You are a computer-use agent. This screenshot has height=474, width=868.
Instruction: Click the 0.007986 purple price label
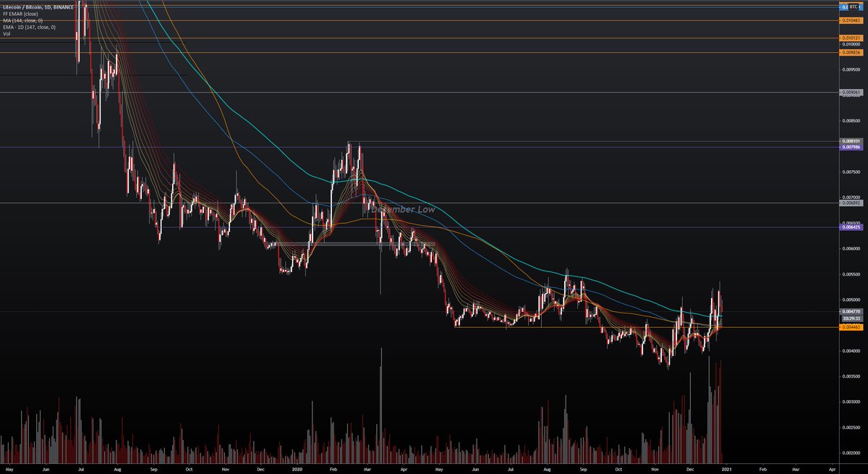(851, 148)
